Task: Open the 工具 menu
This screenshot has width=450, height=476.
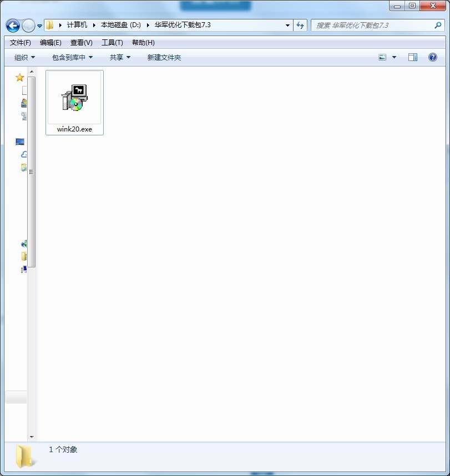Action: click(x=112, y=42)
